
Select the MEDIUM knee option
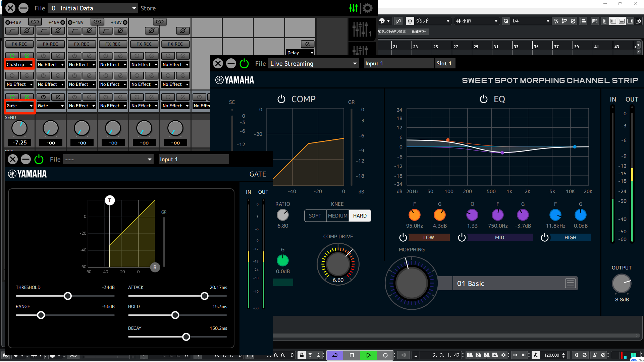click(x=337, y=216)
